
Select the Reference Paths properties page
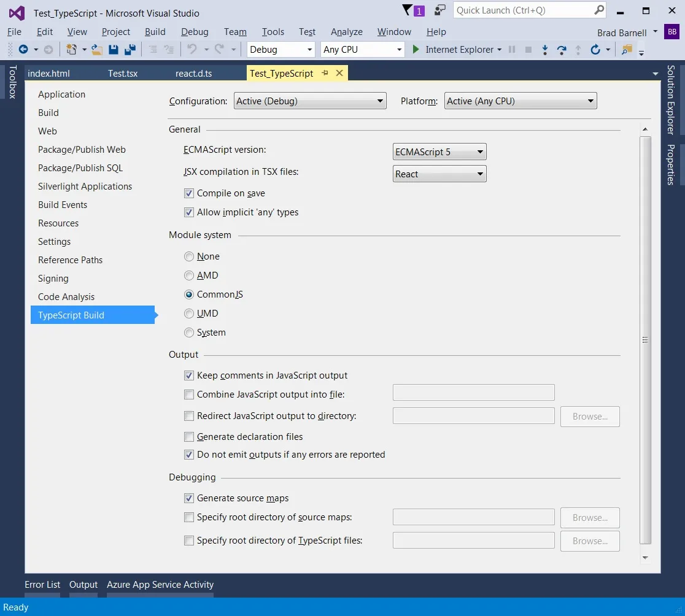click(70, 260)
